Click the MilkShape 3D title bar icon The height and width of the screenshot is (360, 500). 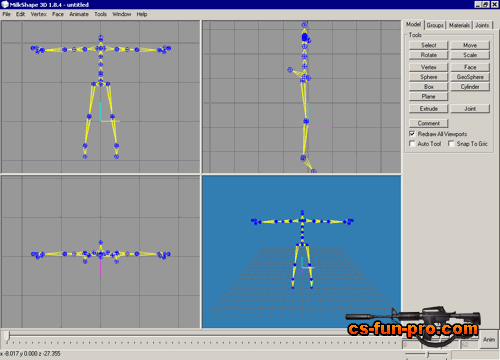(5, 5)
